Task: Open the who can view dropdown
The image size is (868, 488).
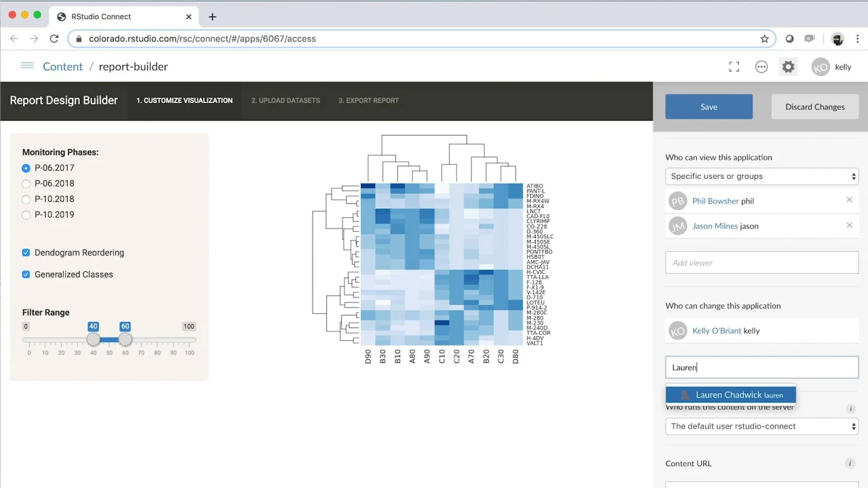Action: click(762, 176)
